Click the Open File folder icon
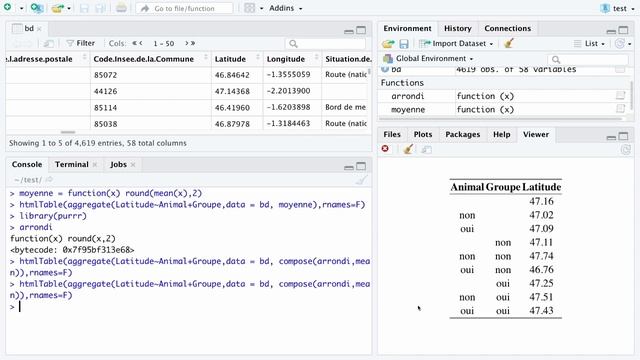Image resolution: width=640 pixels, height=360 pixels. coord(58,8)
